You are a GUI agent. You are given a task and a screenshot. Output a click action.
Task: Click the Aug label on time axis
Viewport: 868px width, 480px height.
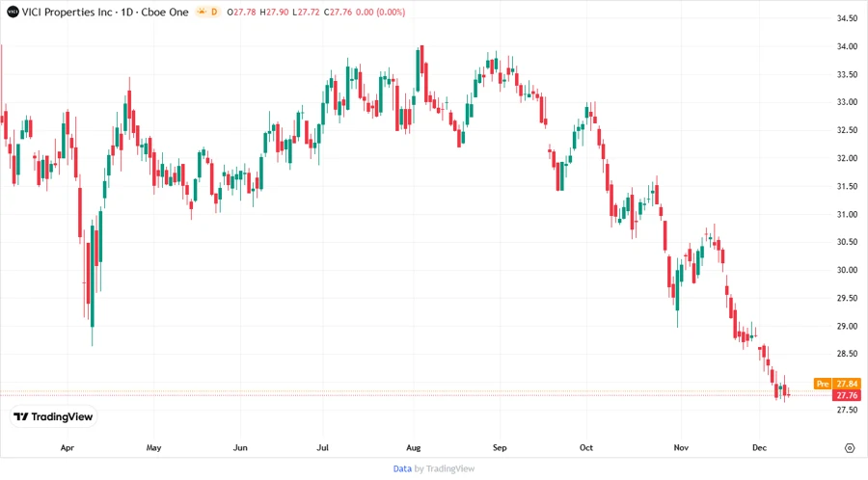(414, 447)
